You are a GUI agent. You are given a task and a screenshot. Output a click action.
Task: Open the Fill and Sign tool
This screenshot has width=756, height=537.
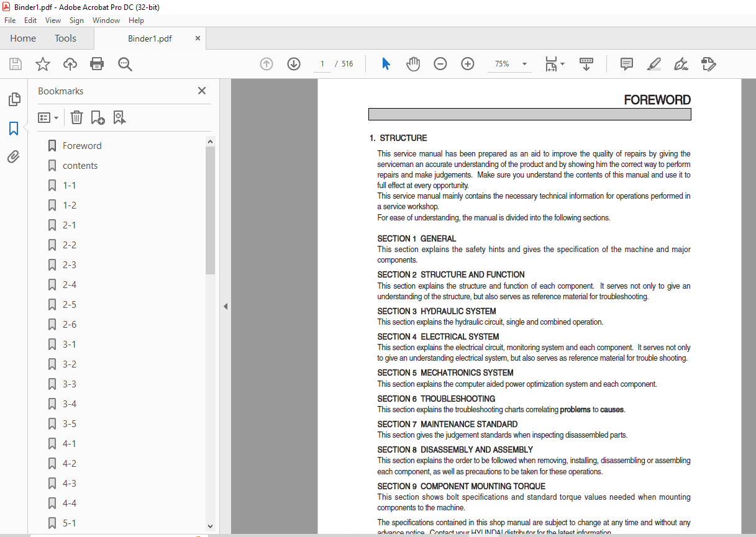click(x=681, y=64)
